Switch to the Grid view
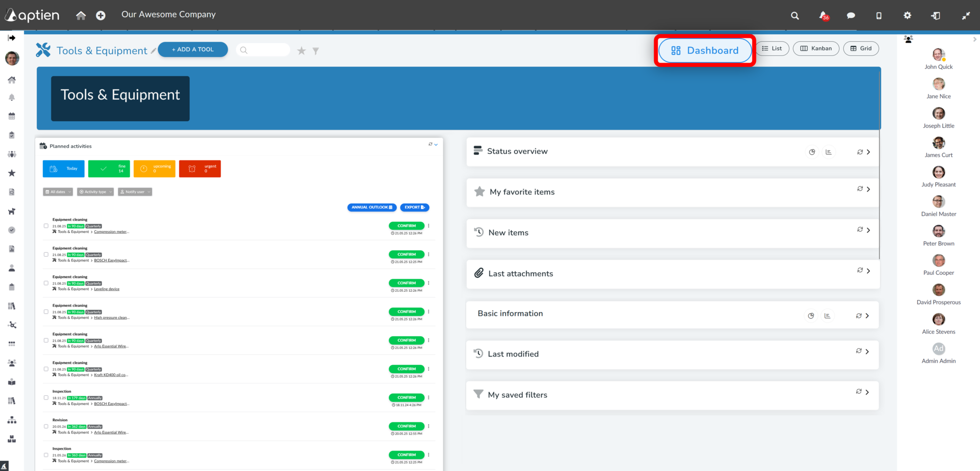980x471 pixels. pyautogui.click(x=861, y=49)
